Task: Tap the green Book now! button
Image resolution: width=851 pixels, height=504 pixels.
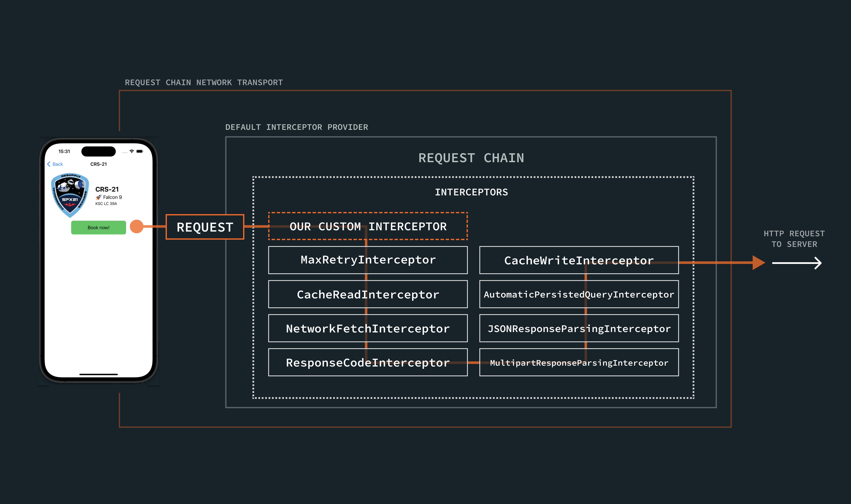Action: (x=99, y=228)
